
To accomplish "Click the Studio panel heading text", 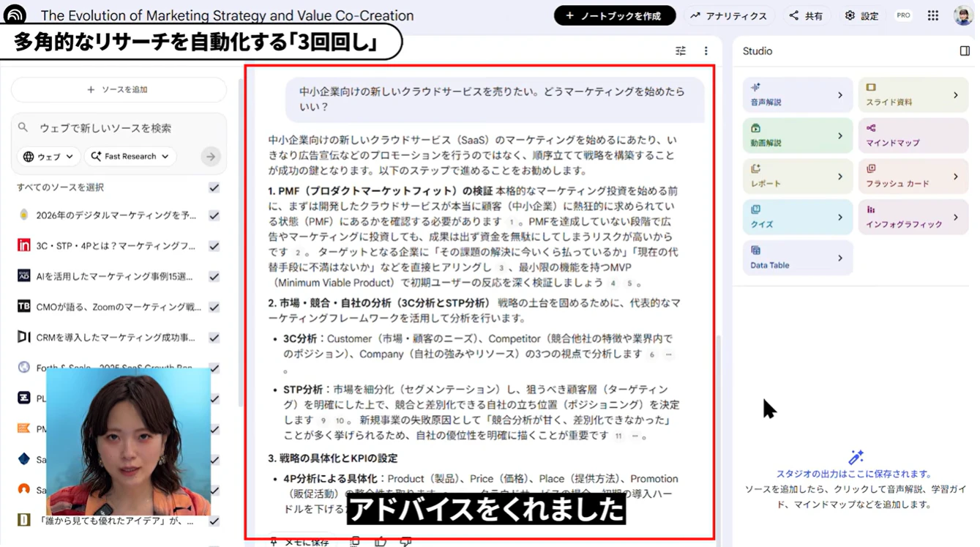I will (x=758, y=51).
